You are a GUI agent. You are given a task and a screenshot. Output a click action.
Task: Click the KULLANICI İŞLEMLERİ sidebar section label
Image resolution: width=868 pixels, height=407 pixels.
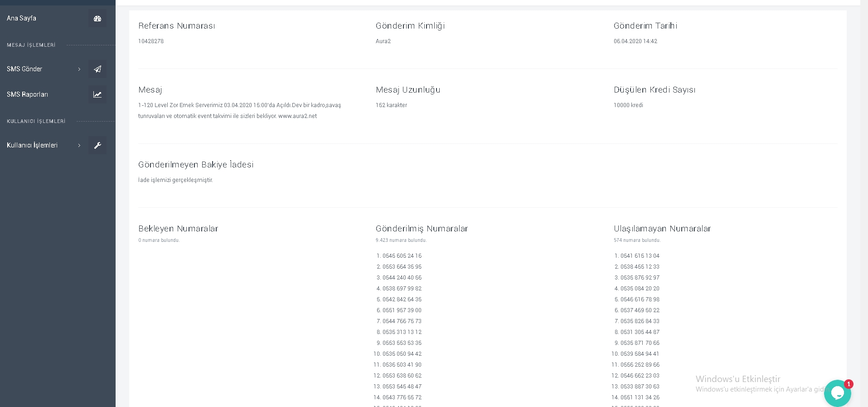[x=36, y=122]
